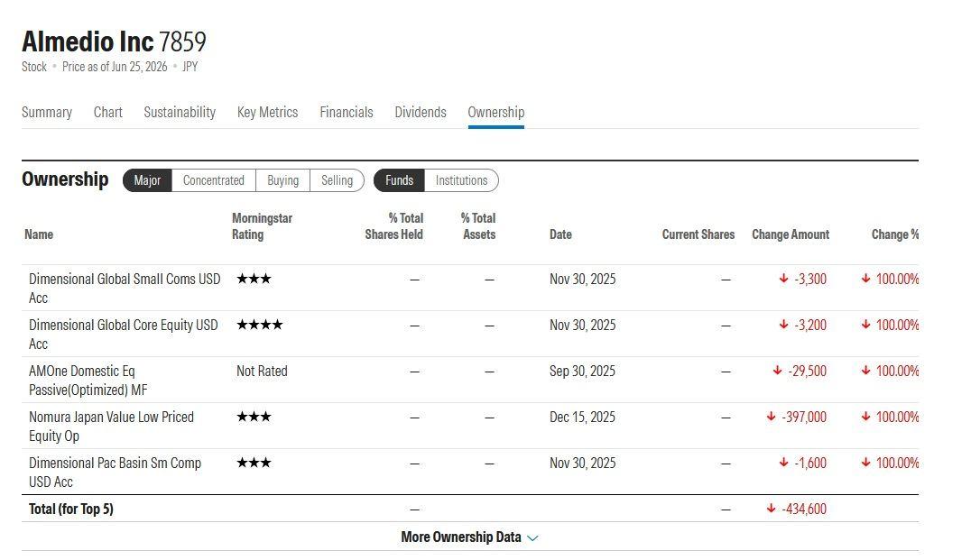Click the three-star rating for Dimensional Global Small Coms
Viewport: 971px width, 560px height.
254,279
